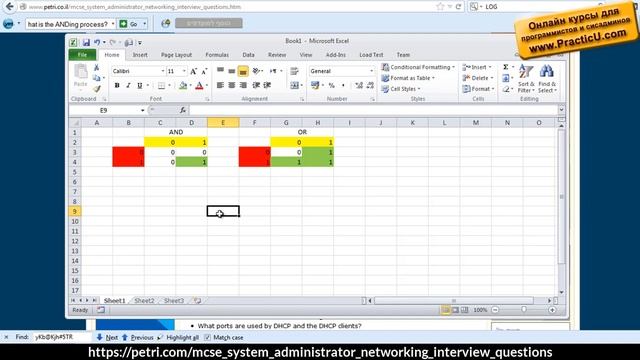This screenshot has height=360, width=640.
Task: Align cell content to the middle
Action: 231,71
